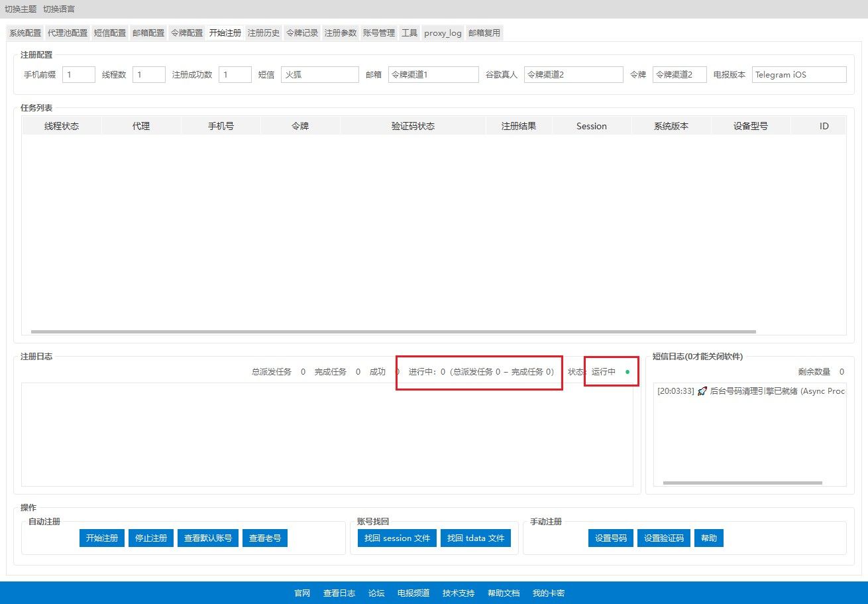Image resolution: width=868 pixels, height=604 pixels.
Task: Click 找回 session 文件 button
Action: (397, 538)
